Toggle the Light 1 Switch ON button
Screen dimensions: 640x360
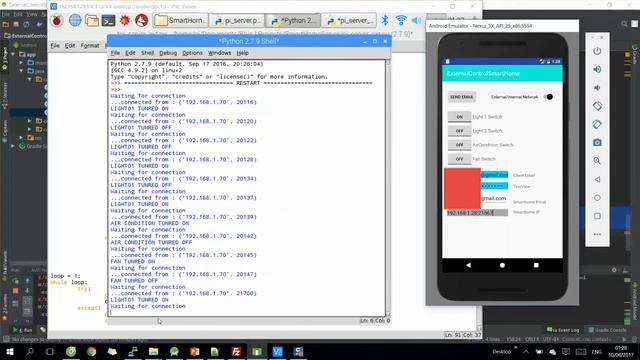(460, 117)
